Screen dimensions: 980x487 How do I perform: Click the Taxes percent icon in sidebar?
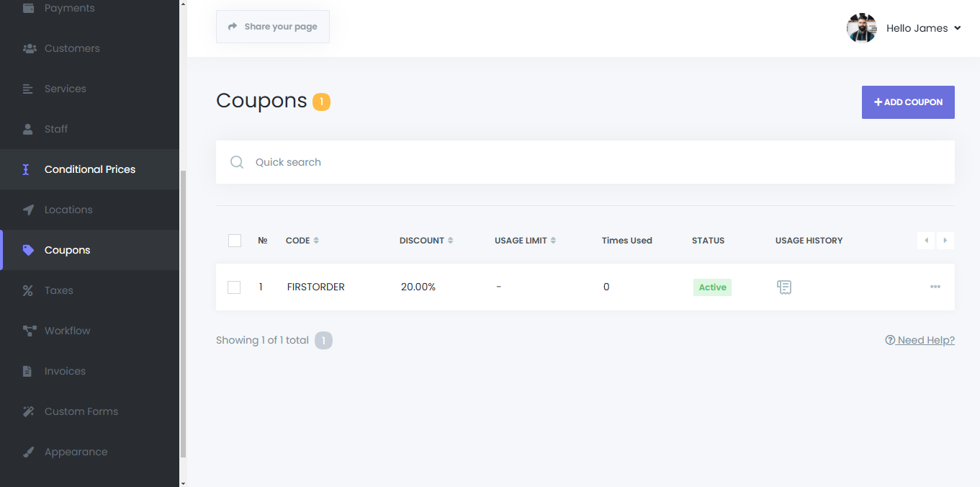click(x=28, y=290)
